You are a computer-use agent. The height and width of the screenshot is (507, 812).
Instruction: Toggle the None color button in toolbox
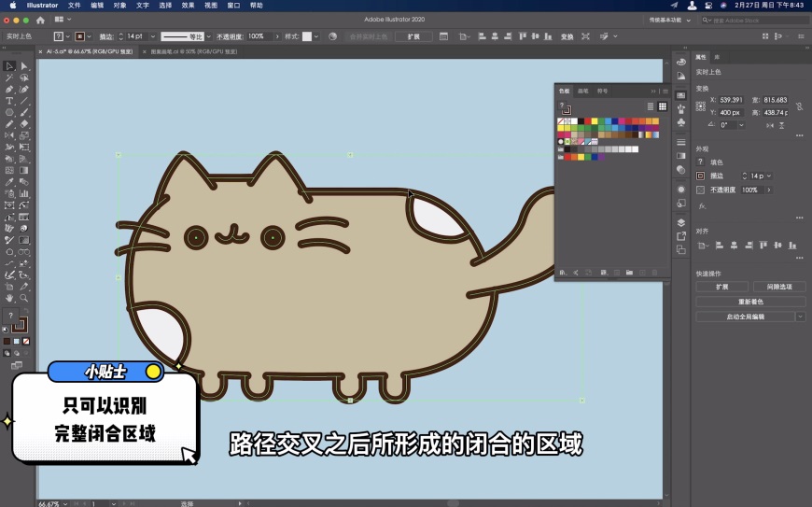point(26,342)
